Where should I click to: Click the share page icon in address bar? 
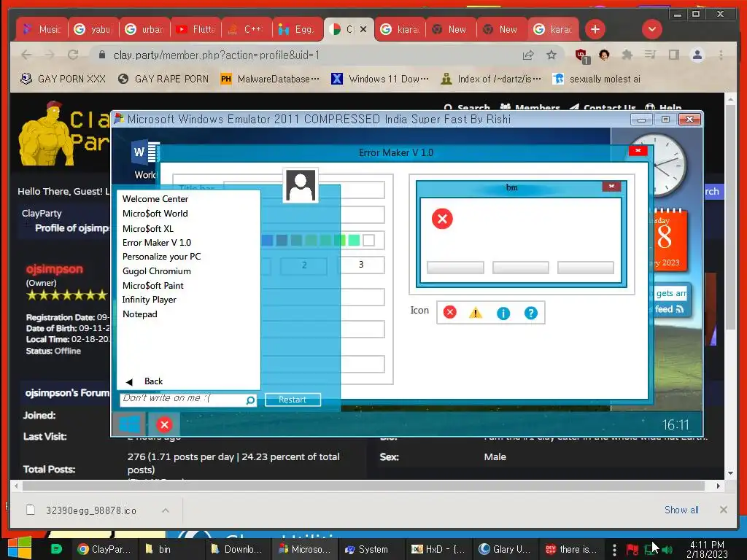[x=528, y=55]
